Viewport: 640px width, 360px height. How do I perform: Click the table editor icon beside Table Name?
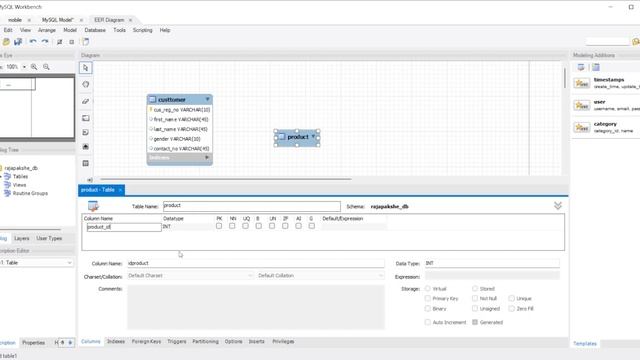[x=93, y=206]
